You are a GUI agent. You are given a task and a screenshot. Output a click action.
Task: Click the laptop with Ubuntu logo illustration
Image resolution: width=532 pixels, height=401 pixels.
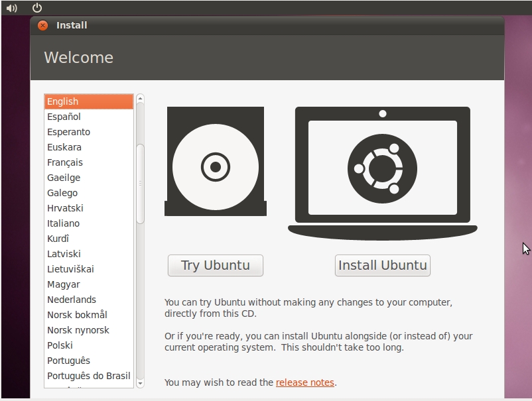click(383, 174)
